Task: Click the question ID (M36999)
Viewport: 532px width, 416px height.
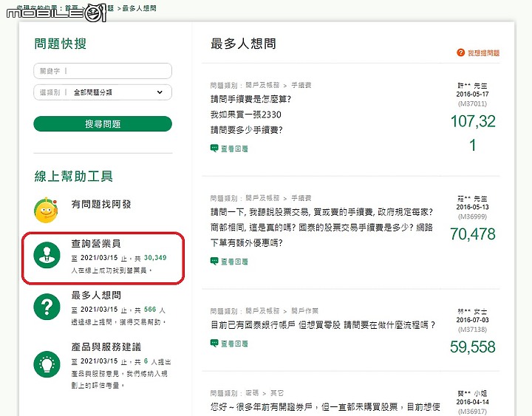Action: point(473,216)
